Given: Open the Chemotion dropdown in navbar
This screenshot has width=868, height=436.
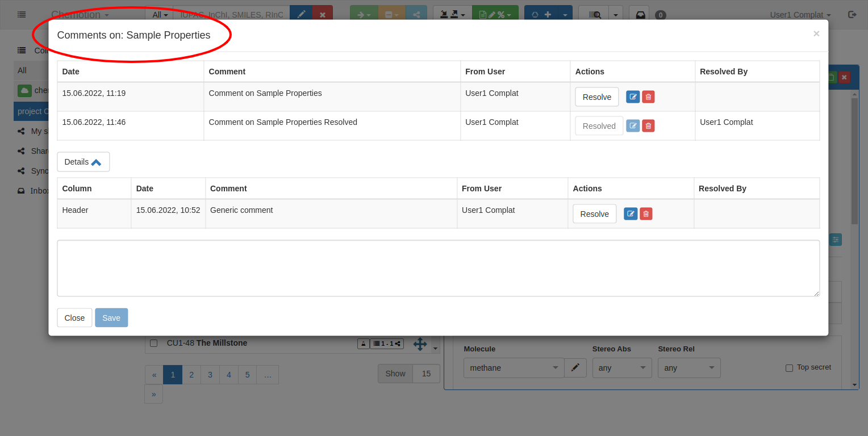Looking at the screenshot, I should [x=80, y=15].
